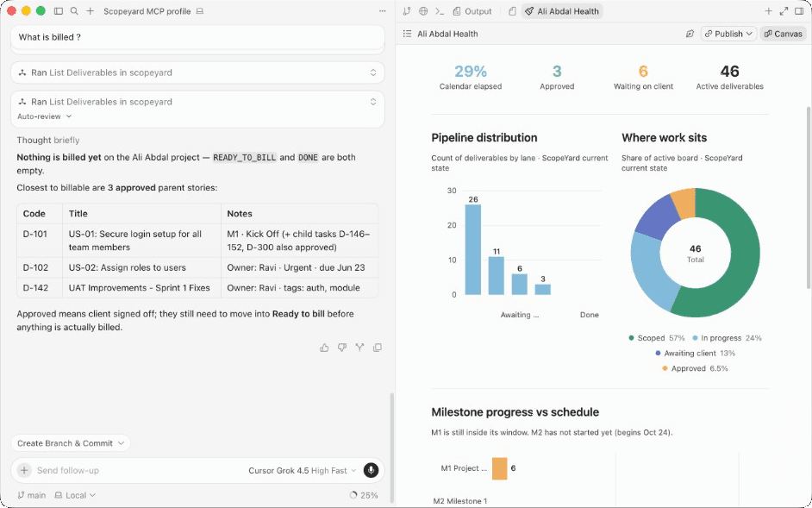Click the orange M1 Project progress bar
This screenshot has height=508, width=812.
(500, 468)
